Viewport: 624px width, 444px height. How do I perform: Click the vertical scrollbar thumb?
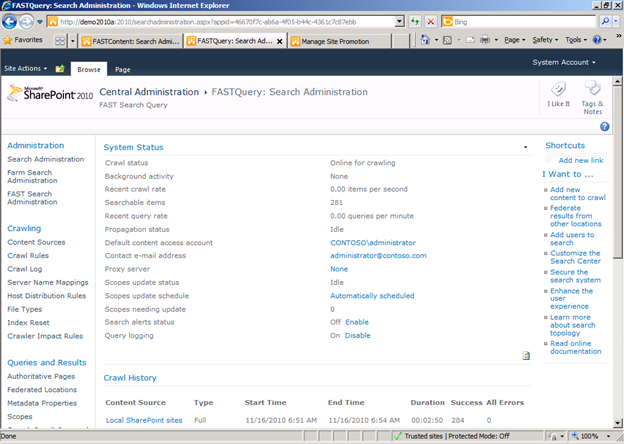point(617,172)
